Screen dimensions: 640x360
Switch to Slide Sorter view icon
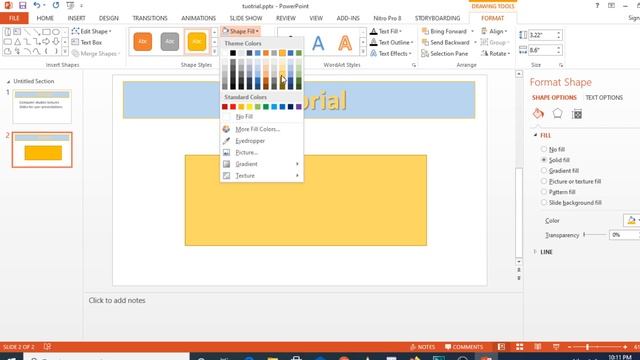(x=520, y=347)
